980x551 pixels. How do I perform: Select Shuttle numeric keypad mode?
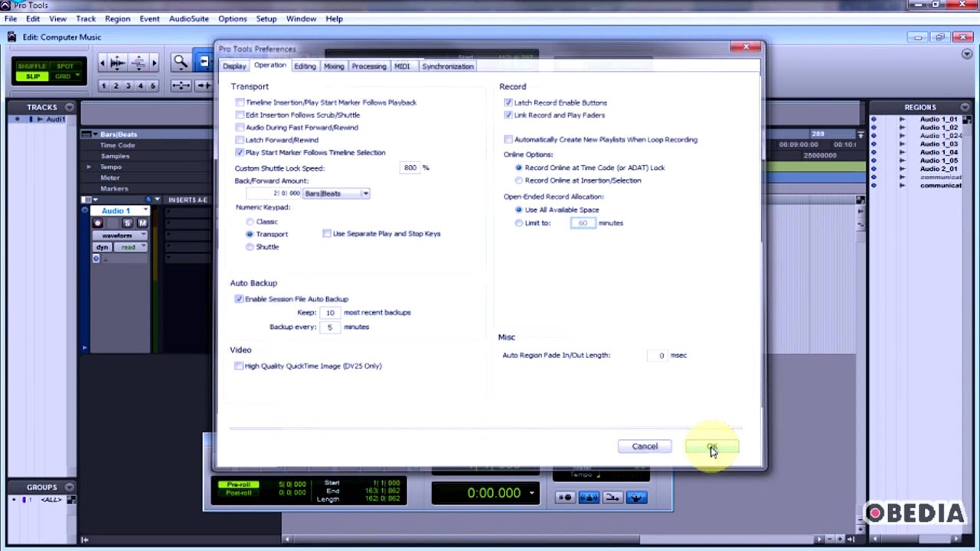[250, 246]
